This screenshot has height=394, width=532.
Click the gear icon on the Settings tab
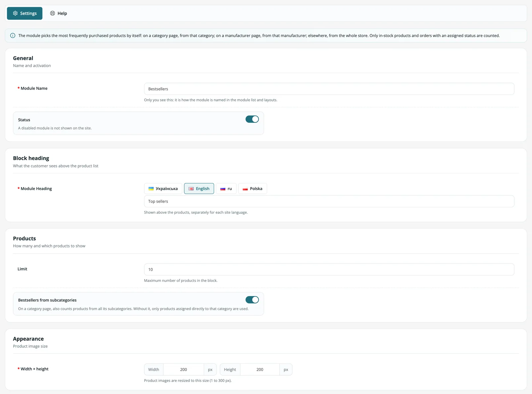point(15,13)
